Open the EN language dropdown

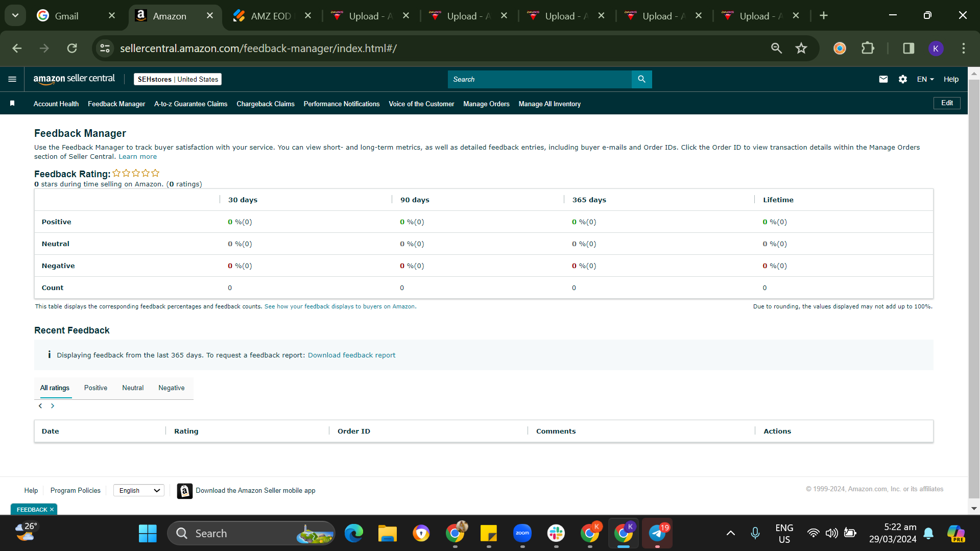(925, 79)
